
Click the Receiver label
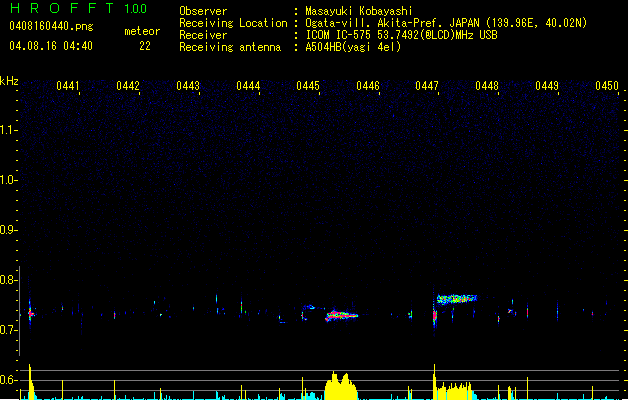(203, 35)
